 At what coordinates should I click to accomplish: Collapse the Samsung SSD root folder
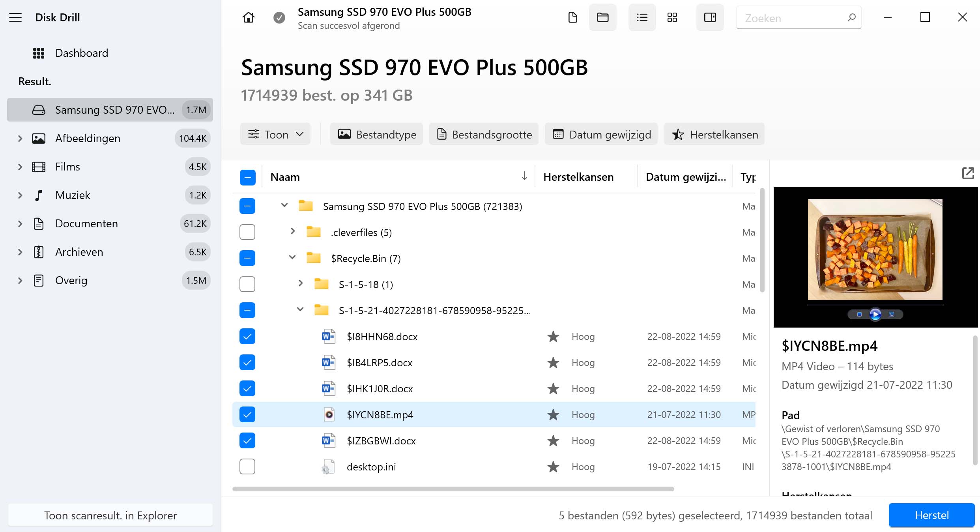coord(284,205)
